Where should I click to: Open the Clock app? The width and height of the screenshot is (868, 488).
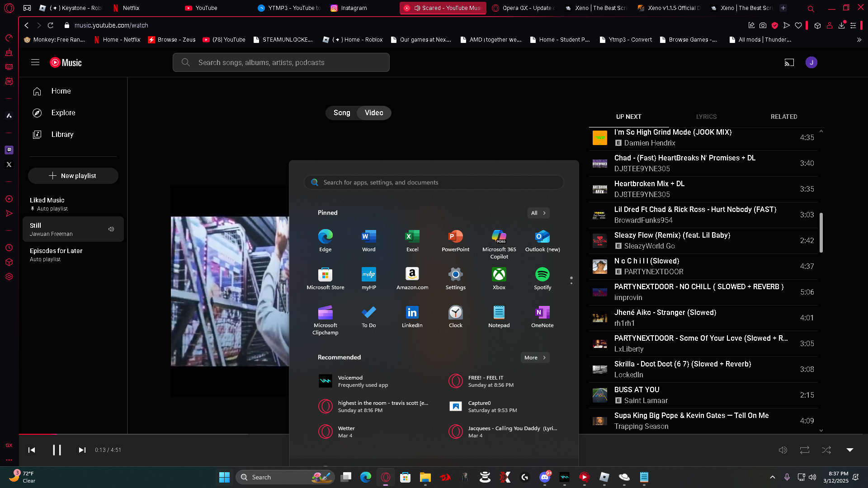455,316
